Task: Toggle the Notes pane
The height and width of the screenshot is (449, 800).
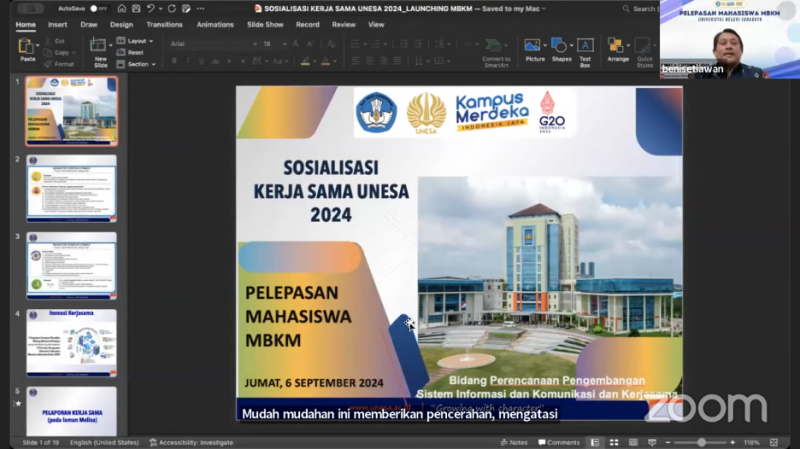Action: pos(514,442)
